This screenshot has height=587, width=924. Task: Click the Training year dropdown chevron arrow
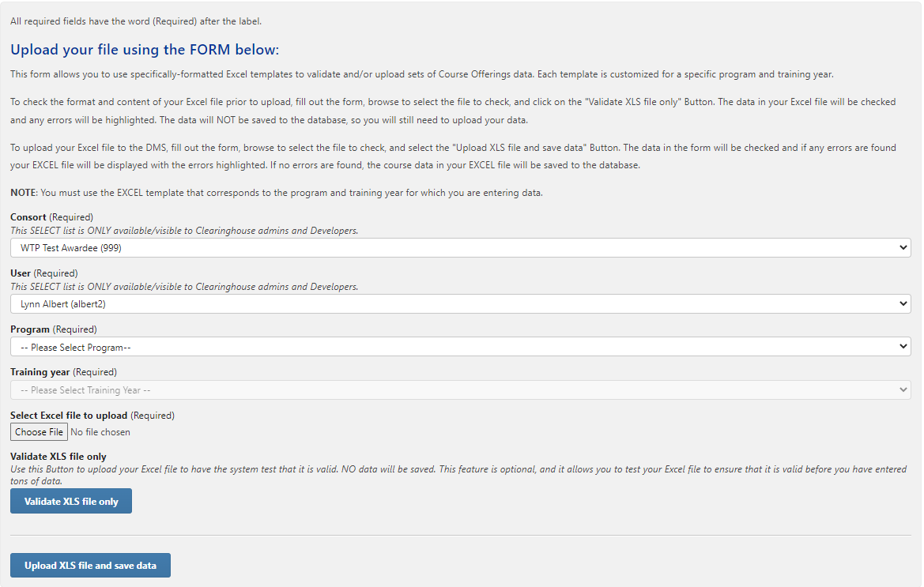[x=904, y=389]
